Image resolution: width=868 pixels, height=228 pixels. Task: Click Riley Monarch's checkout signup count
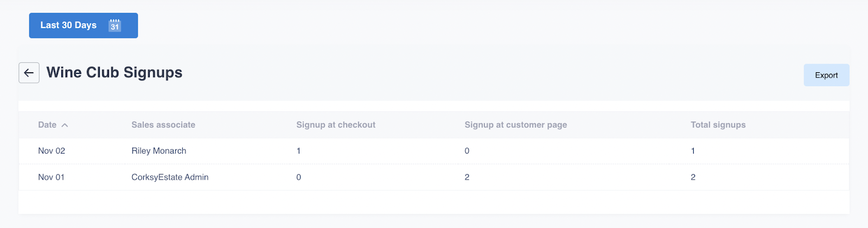pos(298,151)
